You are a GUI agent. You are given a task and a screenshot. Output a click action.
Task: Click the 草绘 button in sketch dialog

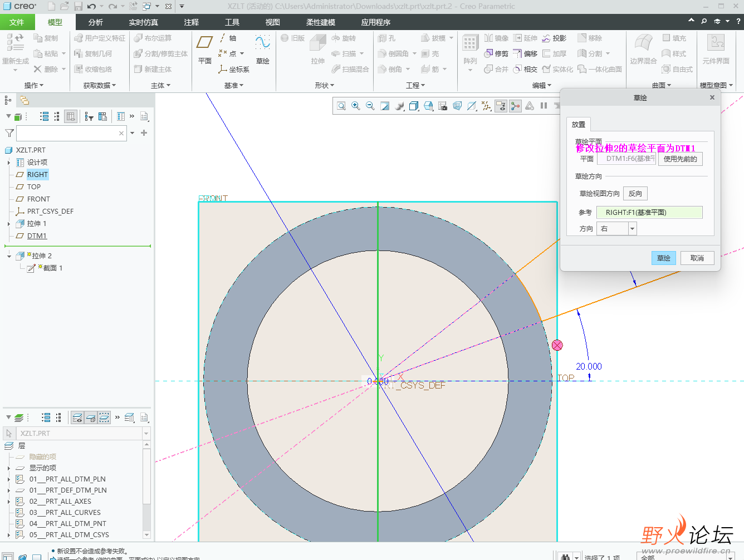pos(664,258)
